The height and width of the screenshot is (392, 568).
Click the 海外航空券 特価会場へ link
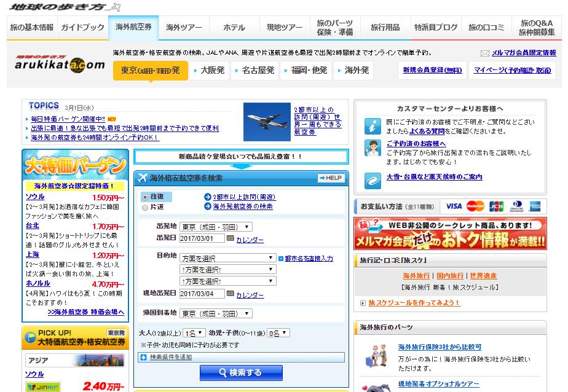click(86, 312)
